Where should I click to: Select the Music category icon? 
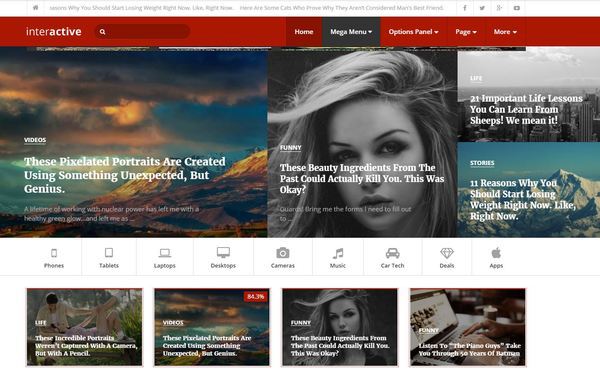point(338,253)
